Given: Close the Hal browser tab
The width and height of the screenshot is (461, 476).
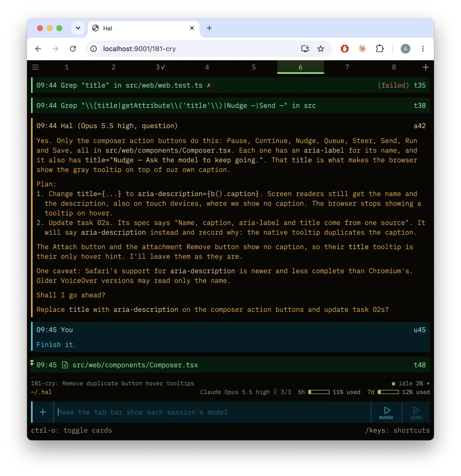Looking at the screenshot, I should 192,28.
